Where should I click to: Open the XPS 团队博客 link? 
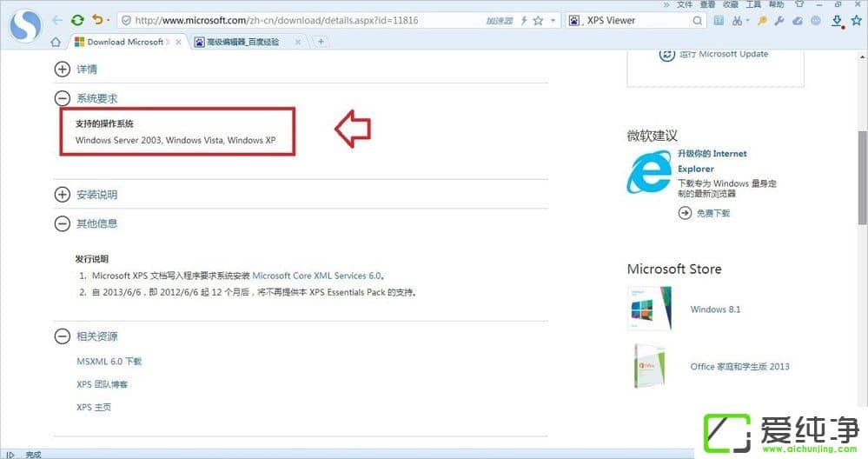[x=102, y=384]
